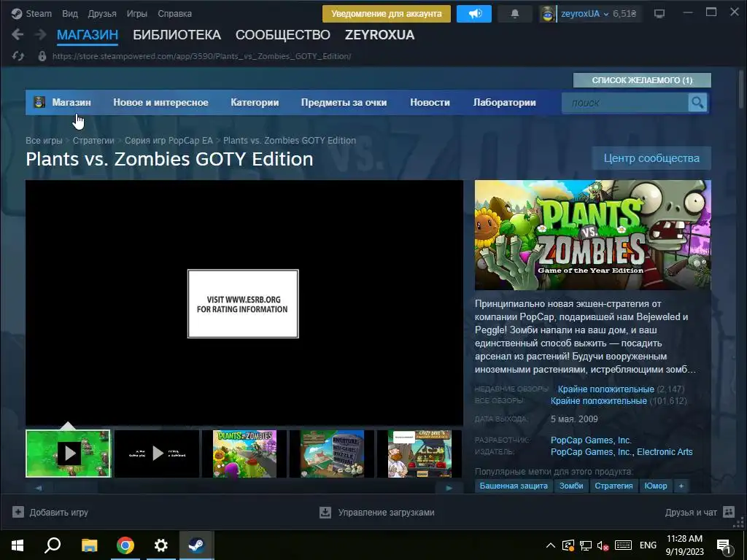The image size is (747, 560).
Task: Reload the store page with the refresh icon
Action: (18, 56)
